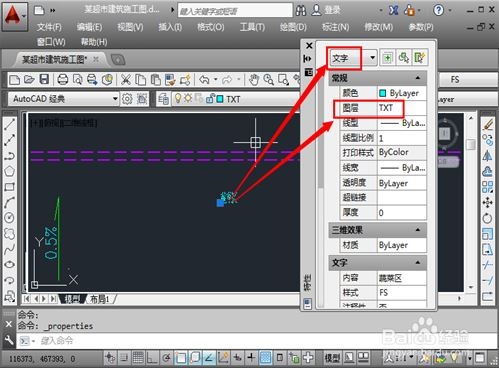Open the 帮助(H) menu

(94, 42)
